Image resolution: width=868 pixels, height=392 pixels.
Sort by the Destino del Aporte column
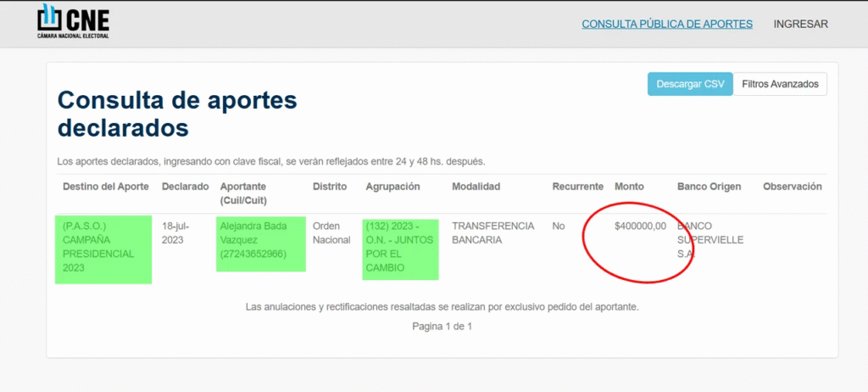[x=105, y=187]
